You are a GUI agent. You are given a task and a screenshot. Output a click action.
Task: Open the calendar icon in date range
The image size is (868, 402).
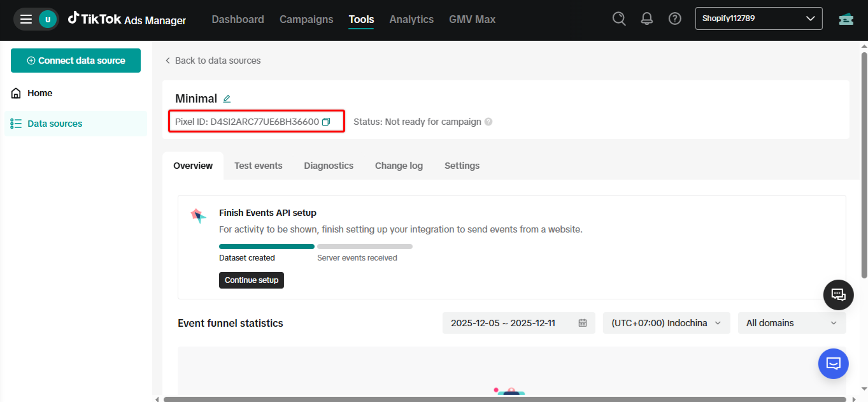(582, 323)
